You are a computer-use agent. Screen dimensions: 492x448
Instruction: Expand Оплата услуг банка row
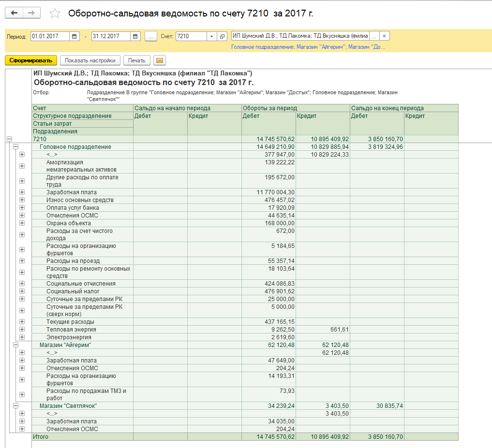click(x=22, y=207)
